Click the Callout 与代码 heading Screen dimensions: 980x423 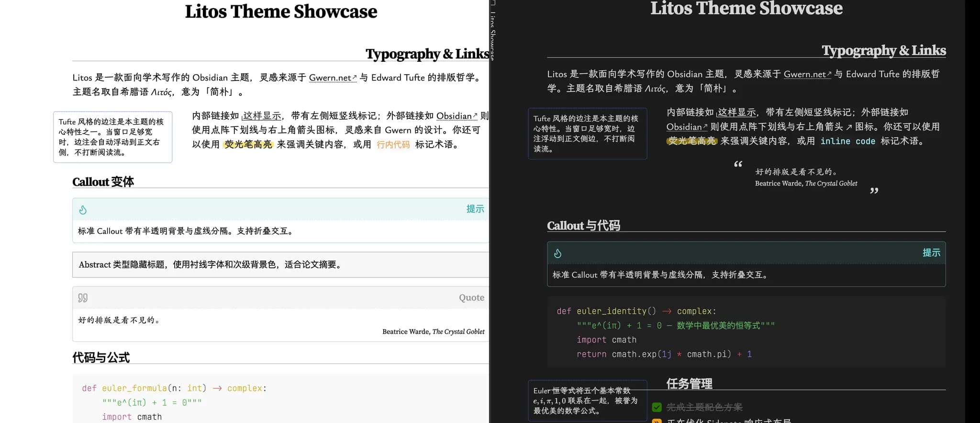pyautogui.click(x=583, y=226)
